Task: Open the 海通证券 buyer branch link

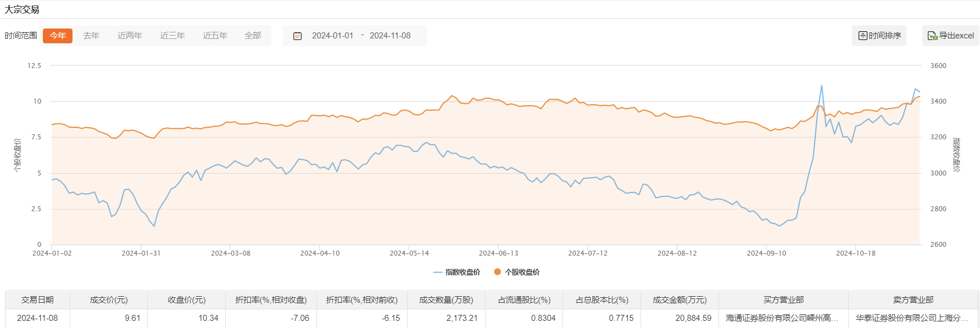Action: click(x=782, y=318)
